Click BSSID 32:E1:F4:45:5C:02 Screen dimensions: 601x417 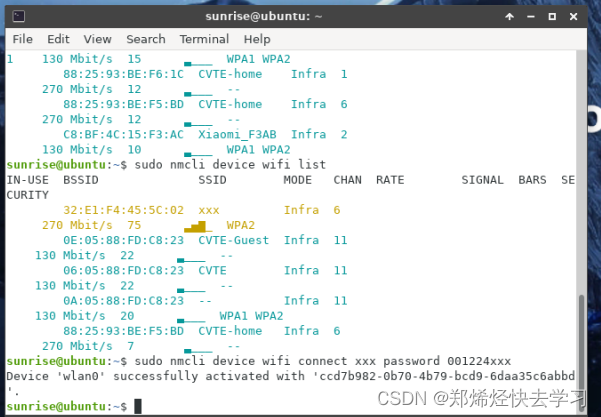pos(123,210)
